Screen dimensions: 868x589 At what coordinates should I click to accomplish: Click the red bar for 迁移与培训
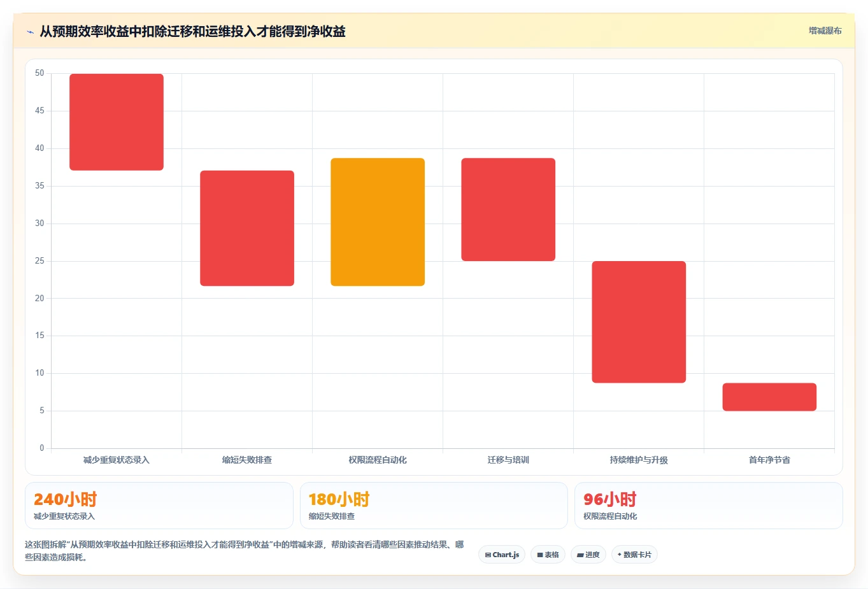[x=508, y=209]
